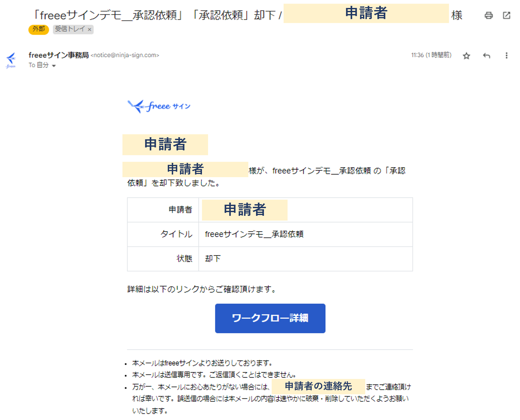Open email in new window icon
The height and width of the screenshot is (420, 520).
tap(506, 15)
